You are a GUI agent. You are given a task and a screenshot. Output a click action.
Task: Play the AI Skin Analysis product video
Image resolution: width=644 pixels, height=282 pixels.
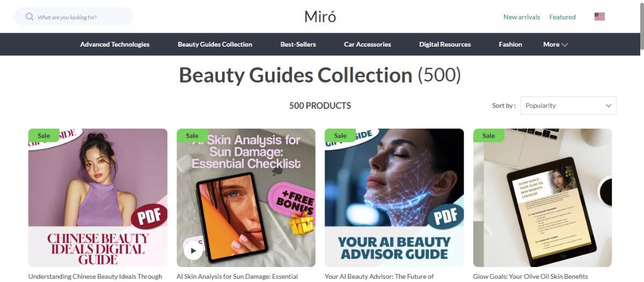[193, 250]
